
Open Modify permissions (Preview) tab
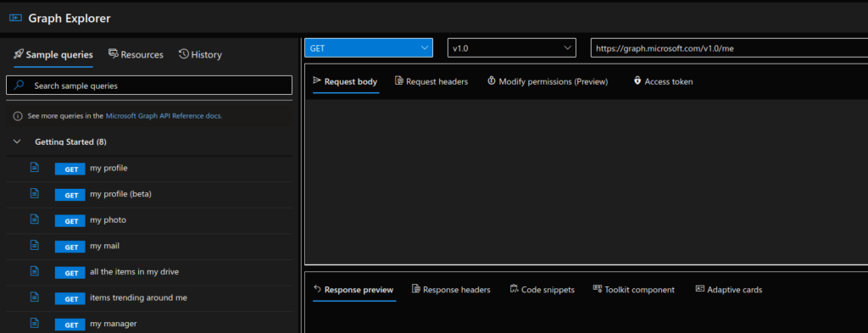pyautogui.click(x=548, y=81)
